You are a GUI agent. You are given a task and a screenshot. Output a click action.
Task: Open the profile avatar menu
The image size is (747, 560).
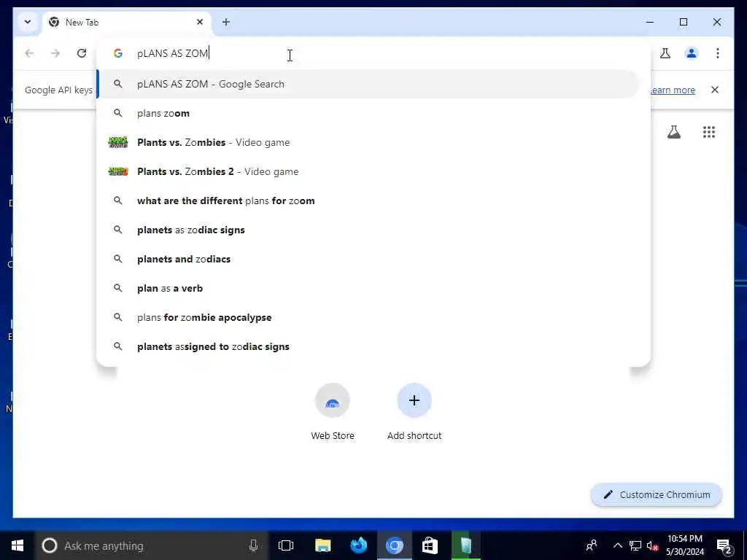692,53
